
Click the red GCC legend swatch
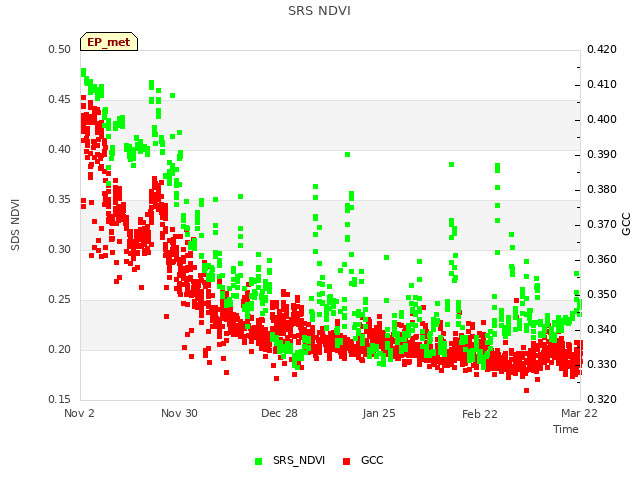tap(347, 461)
